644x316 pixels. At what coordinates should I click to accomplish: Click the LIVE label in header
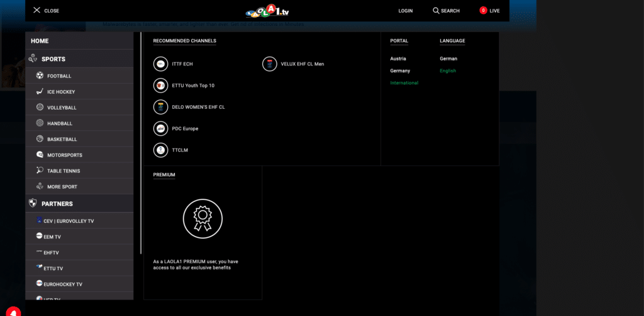tap(494, 11)
